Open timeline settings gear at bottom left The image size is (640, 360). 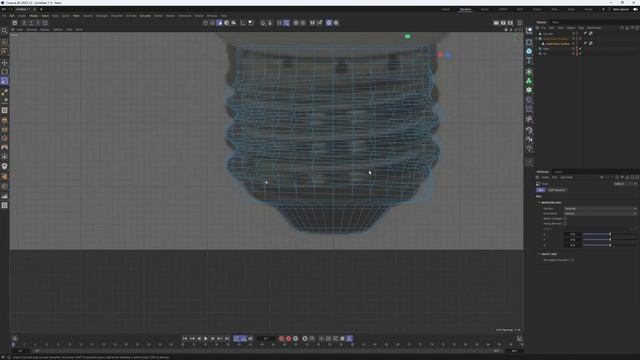(x=15, y=338)
